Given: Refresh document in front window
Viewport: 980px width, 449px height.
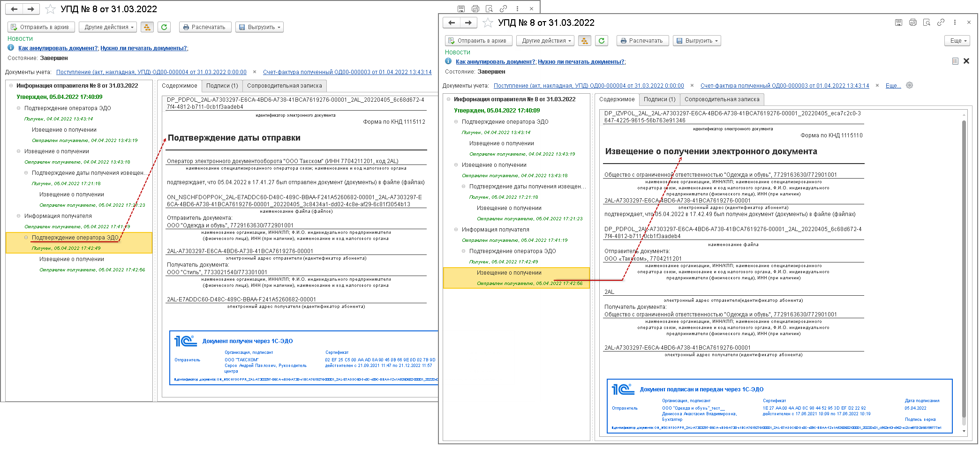Looking at the screenshot, I should pos(602,41).
